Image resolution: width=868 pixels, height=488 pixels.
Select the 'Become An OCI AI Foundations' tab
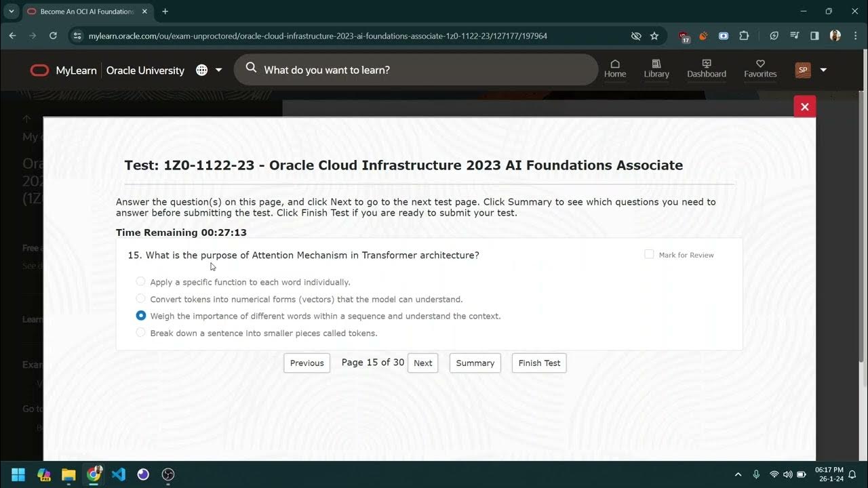(87, 12)
